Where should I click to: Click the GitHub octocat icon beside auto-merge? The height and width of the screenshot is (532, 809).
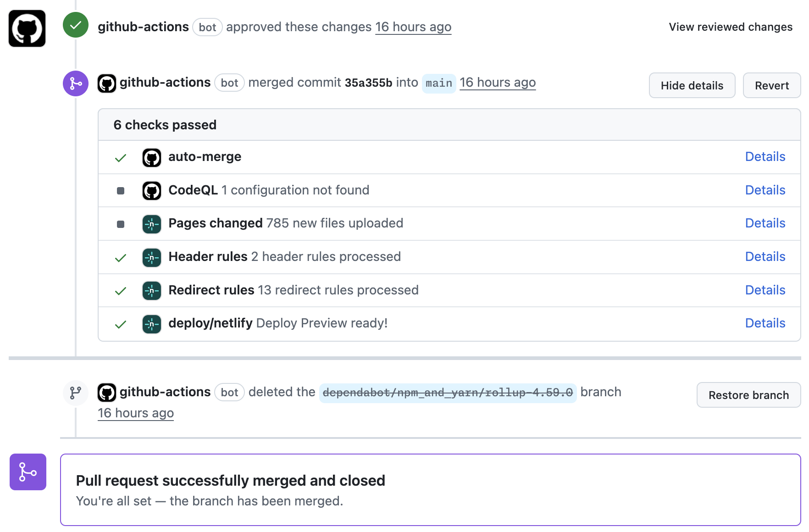[151, 157]
